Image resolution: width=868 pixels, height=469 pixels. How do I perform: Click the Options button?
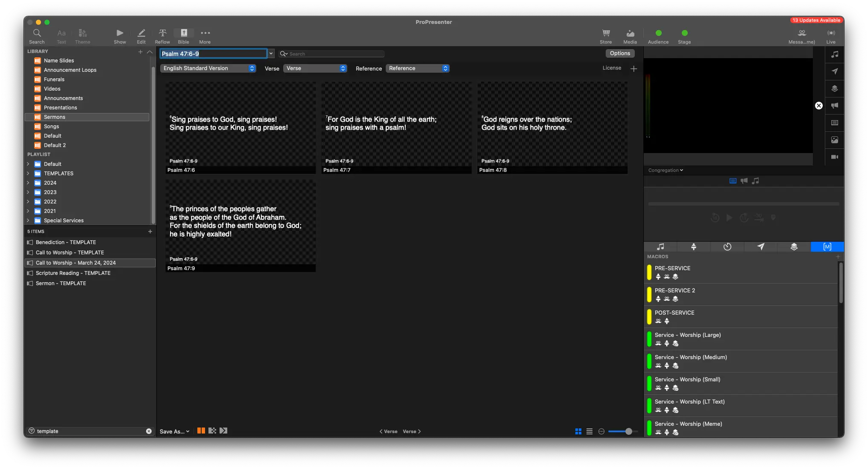[620, 53]
